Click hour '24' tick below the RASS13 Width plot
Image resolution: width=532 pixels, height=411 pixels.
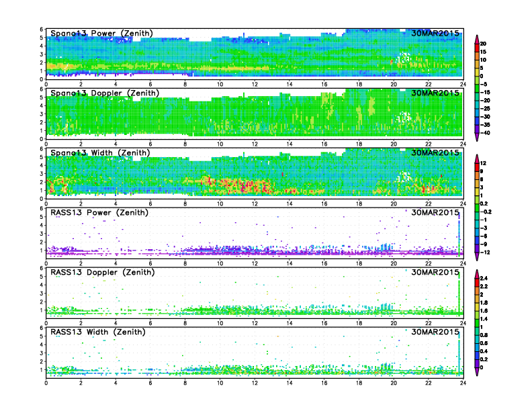tap(463, 383)
